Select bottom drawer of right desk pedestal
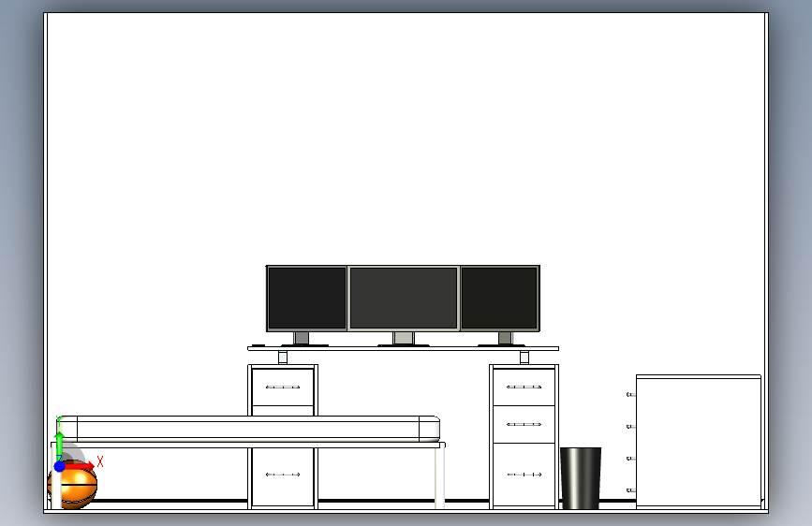The width and height of the screenshot is (812, 526). tap(524, 475)
